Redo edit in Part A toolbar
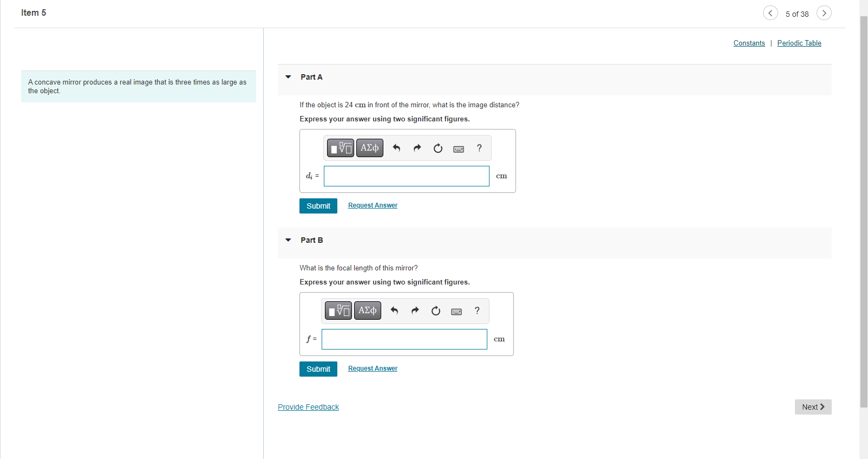 pyautogui.click(x=417, y=148)
